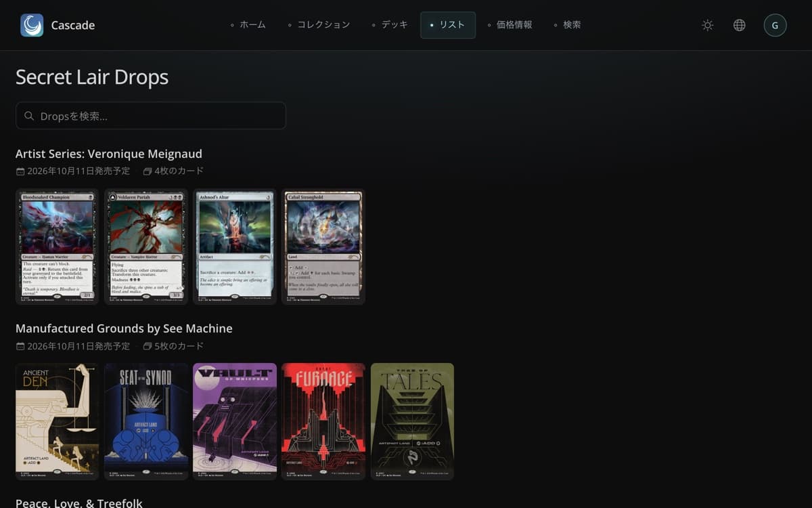Screen dimensions: 812x508
Task: Click Manufactured Grounds 2026年10月11日発売予定 release date
Action: (78, 346)
